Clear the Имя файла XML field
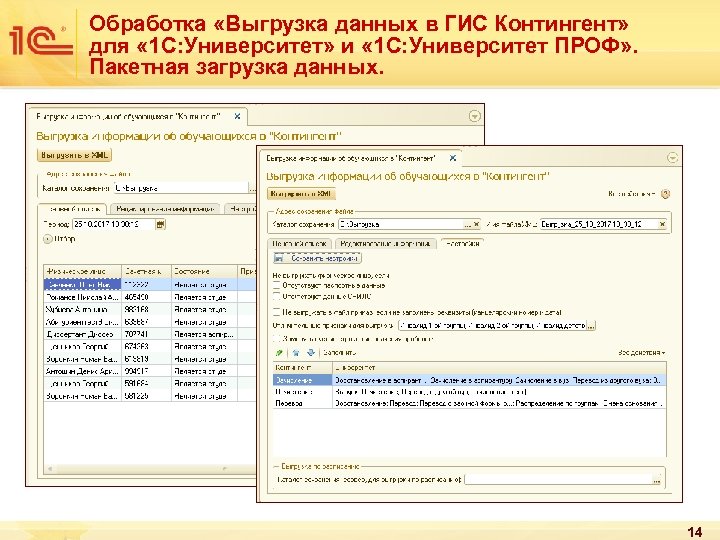This screenshot has width=720, height=540. [x=662, y=225]
